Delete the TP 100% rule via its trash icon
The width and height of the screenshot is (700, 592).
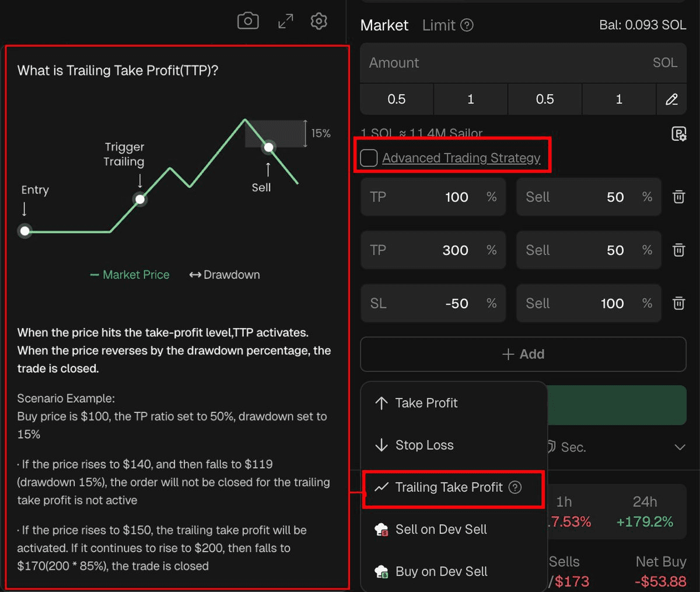(x=678, y=197)
